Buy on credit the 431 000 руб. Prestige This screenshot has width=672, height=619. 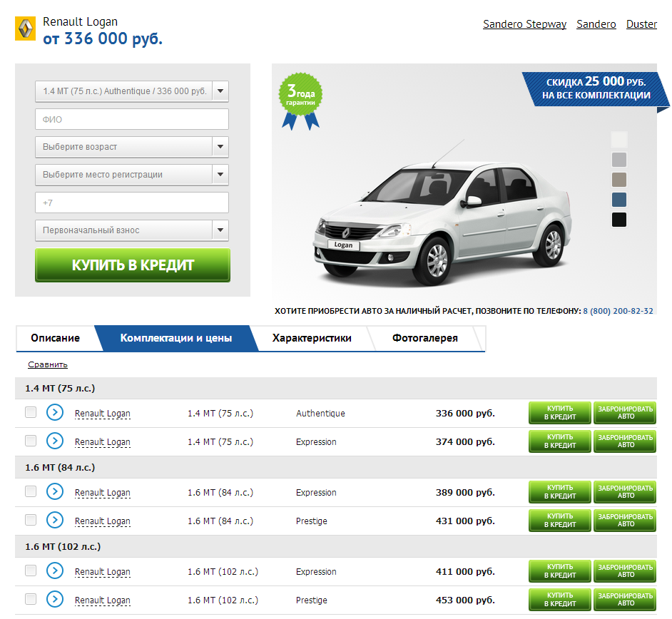click(x=560, y=521)
